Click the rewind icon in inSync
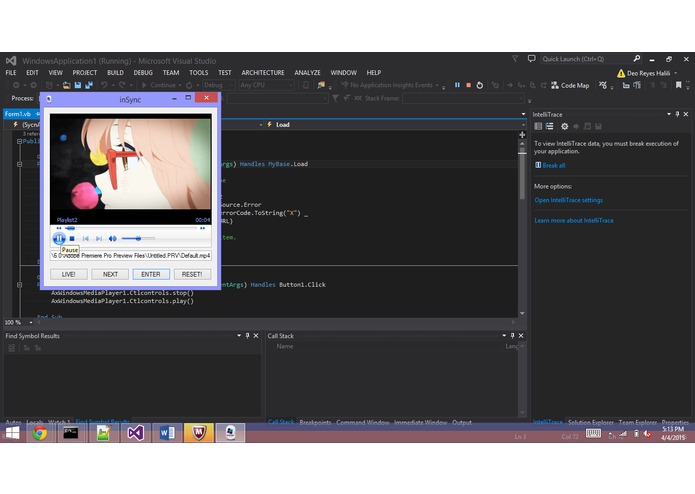This screenshot has height=494, width=695. (59, 228)
